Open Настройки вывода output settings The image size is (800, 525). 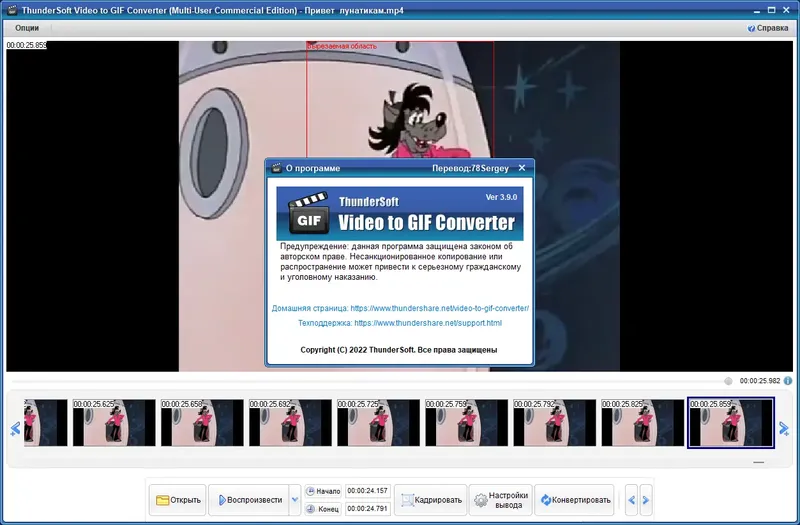[x=501, y=500]
